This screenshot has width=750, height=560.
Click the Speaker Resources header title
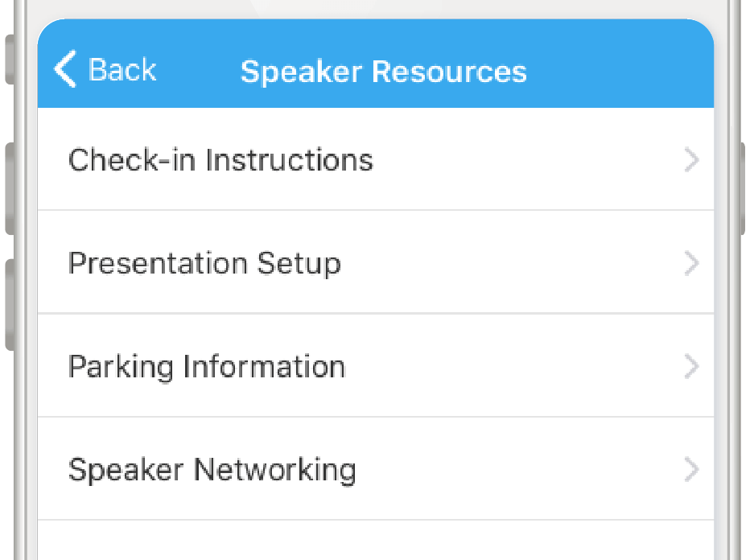point(383,72)
